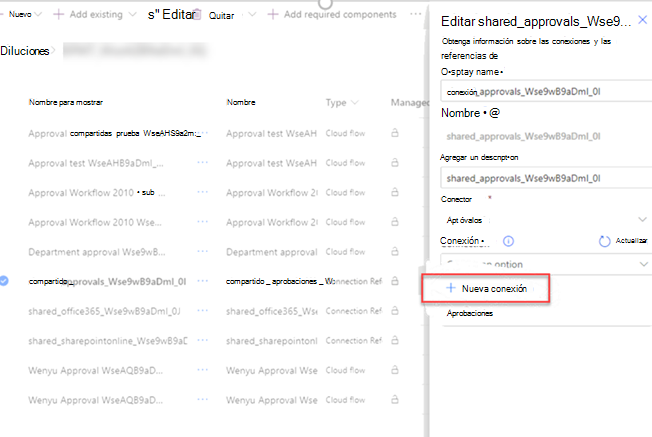Open more options for Department approval row
This screenshot has height=437, width=652.
(x=203, y=252)
